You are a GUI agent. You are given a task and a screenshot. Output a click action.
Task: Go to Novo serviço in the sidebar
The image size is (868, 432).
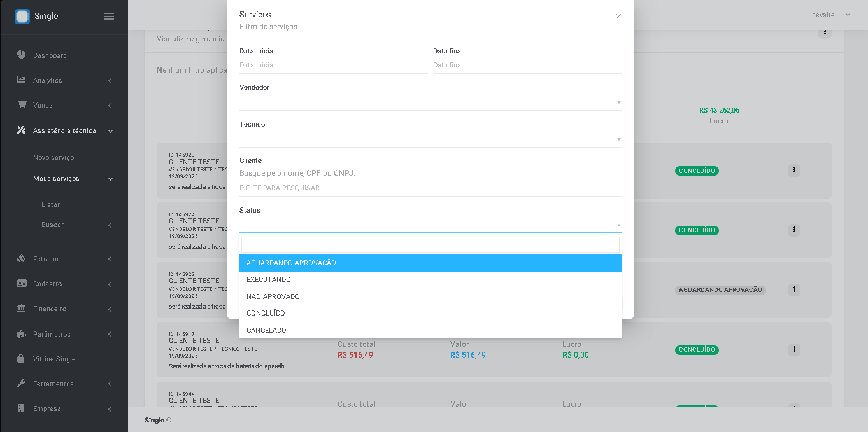(53, 157)
